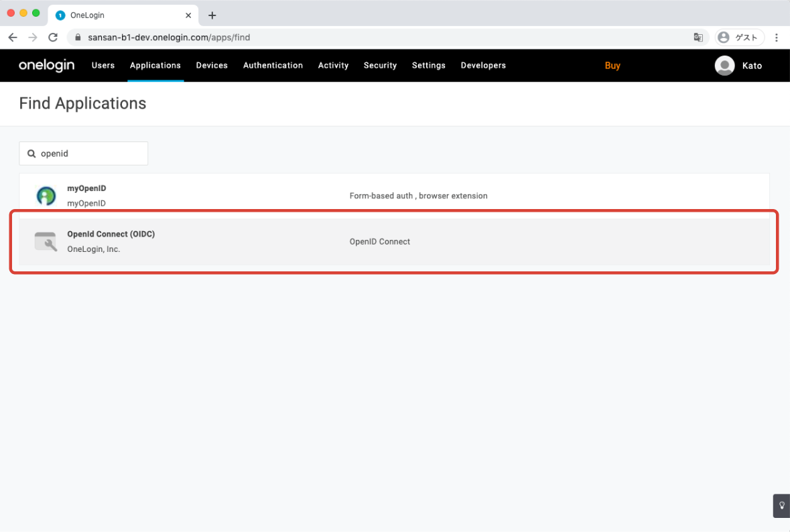Click the application search field

pos(84,153)
